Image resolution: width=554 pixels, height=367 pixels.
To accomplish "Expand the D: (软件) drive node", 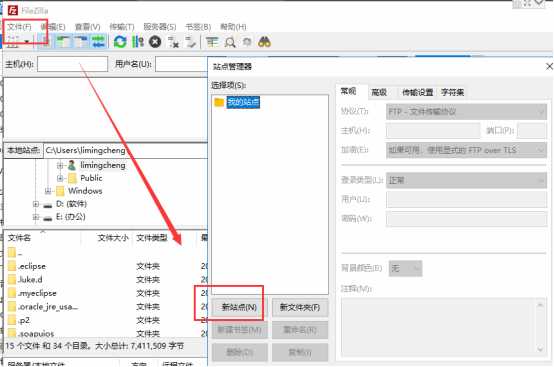I will point(36,204).
